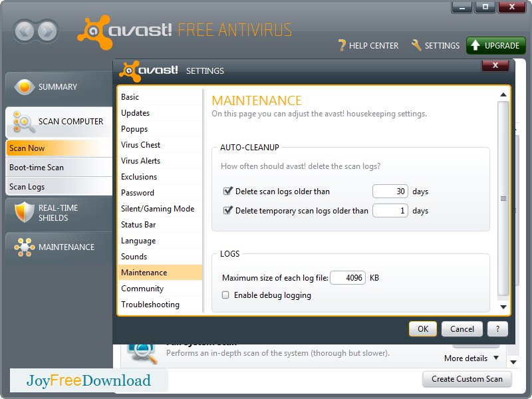Screen dimensions: 532x399
Task: Click HELP CENTER link text
Action: coord(374,46)
